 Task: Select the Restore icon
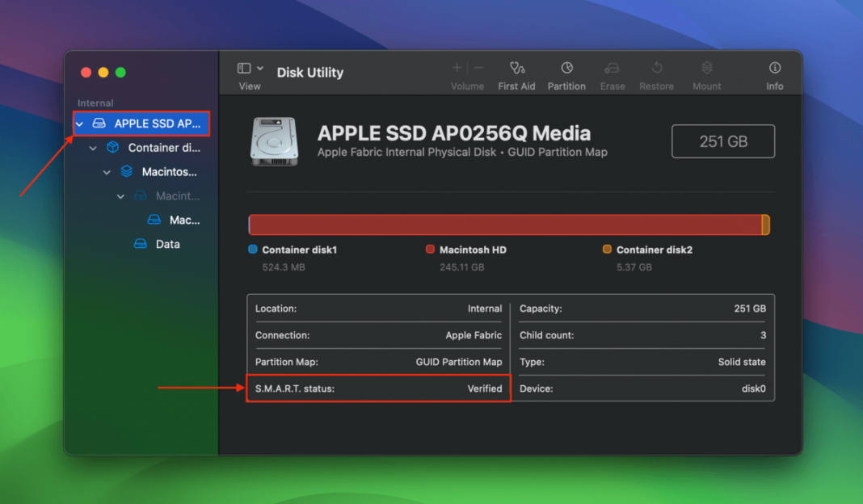[x=656, y=73]
